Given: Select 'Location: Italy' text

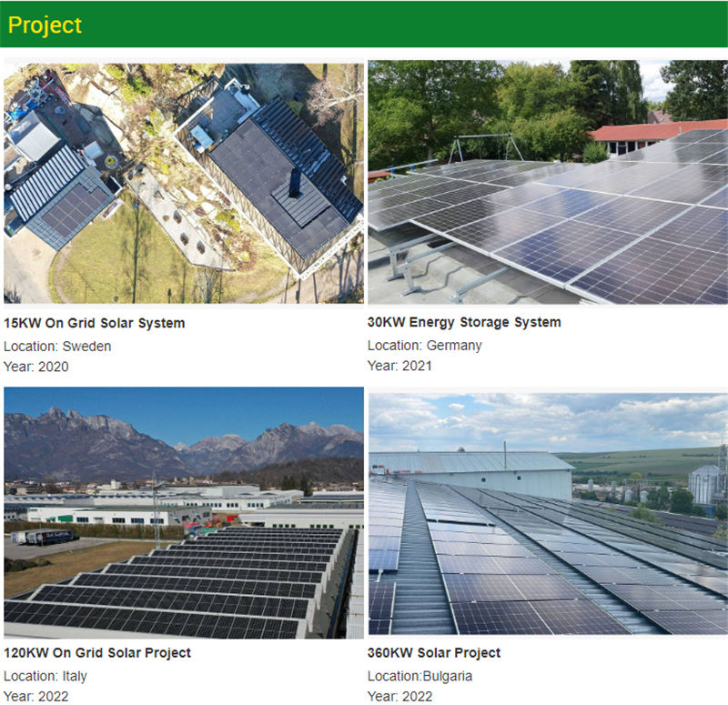Looking at the screenshot, I should 45,676.
